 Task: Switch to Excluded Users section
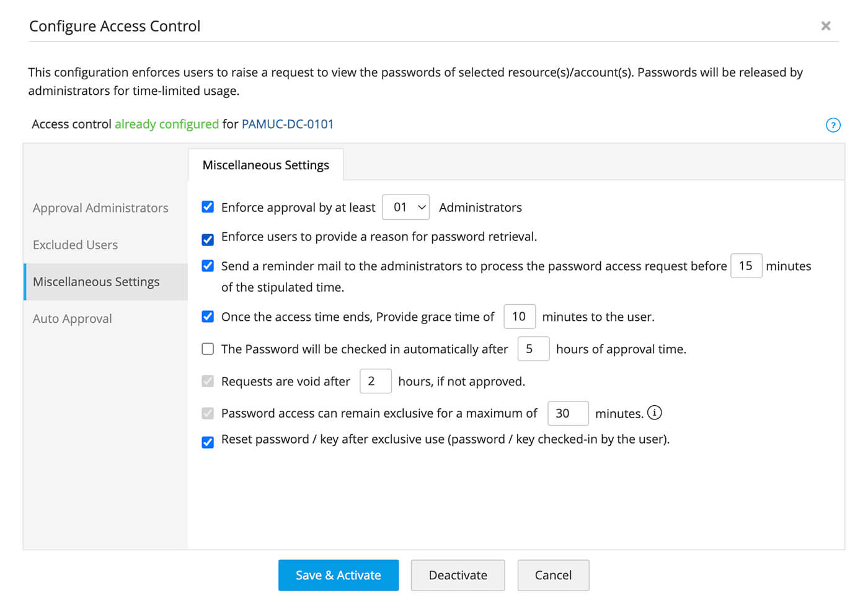click(x=75, y=245)
